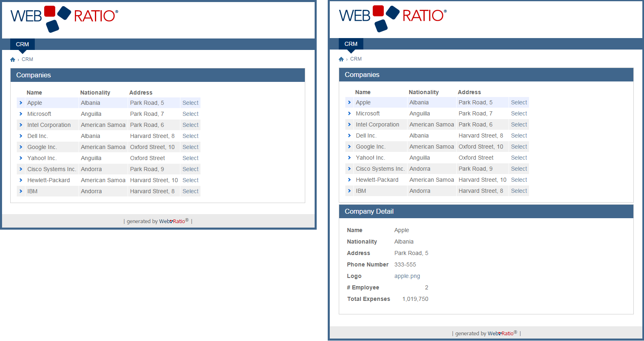The image size is (644, 341).
Task: Click arrow icon beside Apple in left window
Action: click(x=21, y=103)
